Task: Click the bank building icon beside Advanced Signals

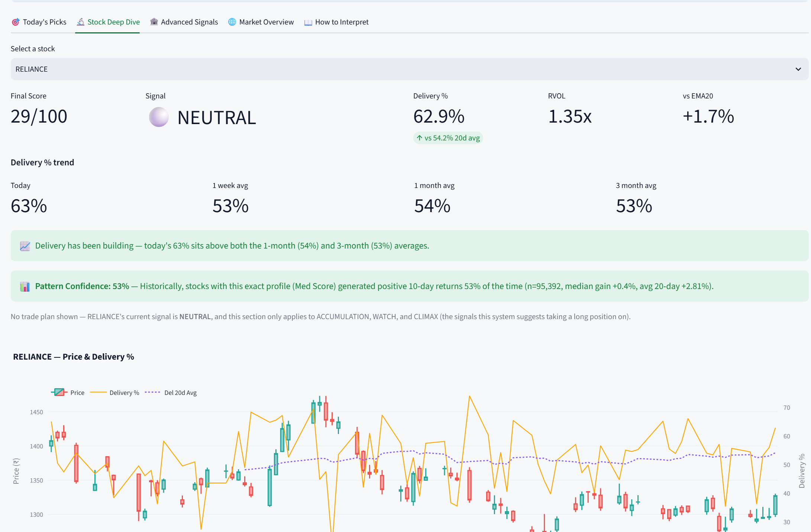Action: 154,22
